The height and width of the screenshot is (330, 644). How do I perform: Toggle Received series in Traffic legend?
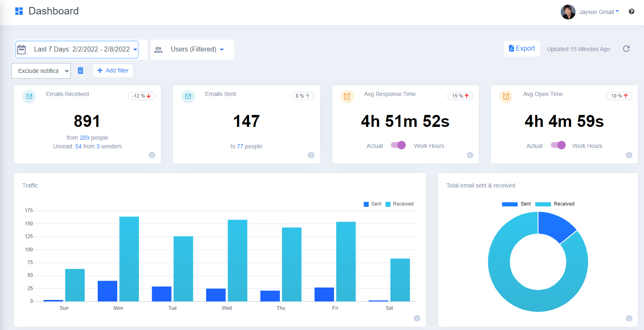point(399,204)
